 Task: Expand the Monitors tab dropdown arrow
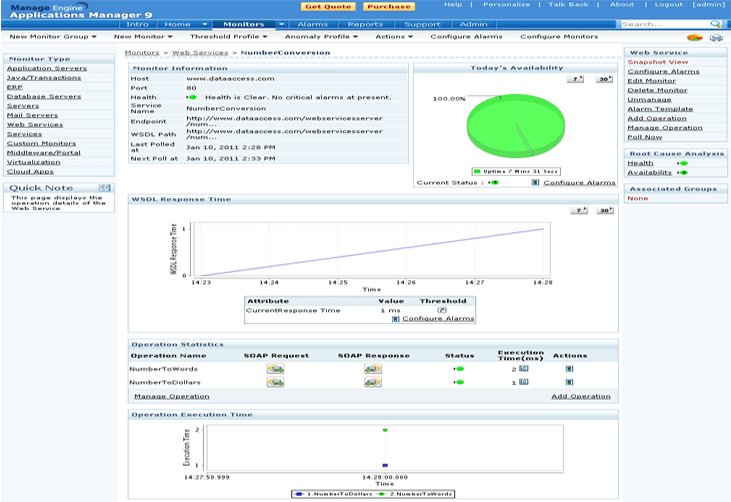pos(281,24)
